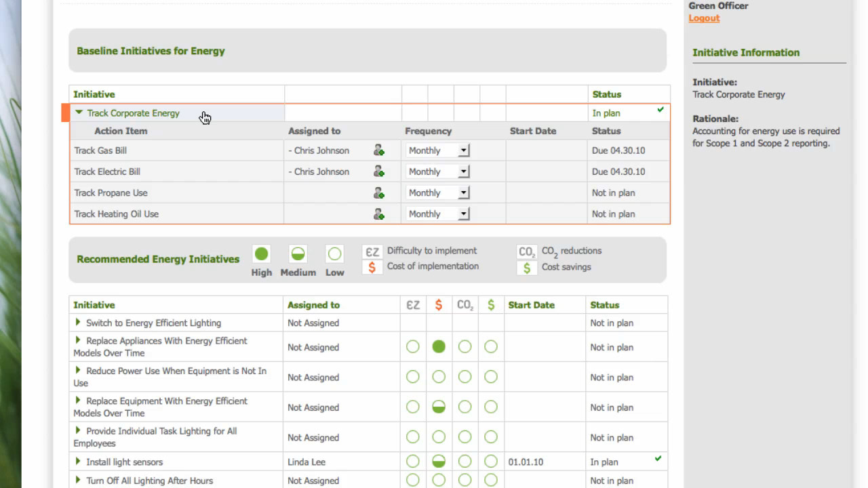Click the High legend full green circle

pyautogui.click(x=261, y=254)
